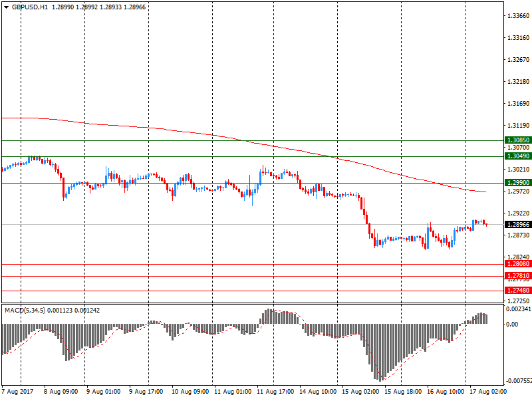This screenshot has width=532, height=399.
Task: Click the 1.27250 price scale value
Action: (518, 301)
